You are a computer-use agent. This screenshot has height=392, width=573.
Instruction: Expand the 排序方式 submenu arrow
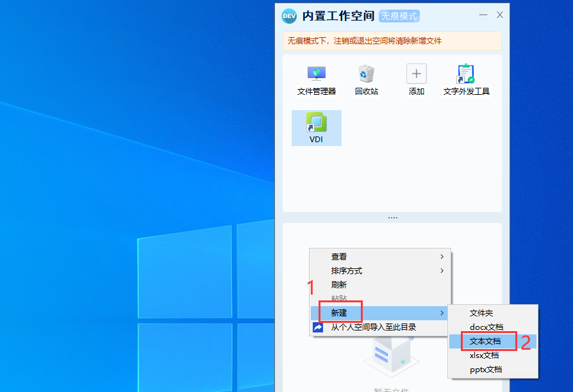tap(442, 271)
